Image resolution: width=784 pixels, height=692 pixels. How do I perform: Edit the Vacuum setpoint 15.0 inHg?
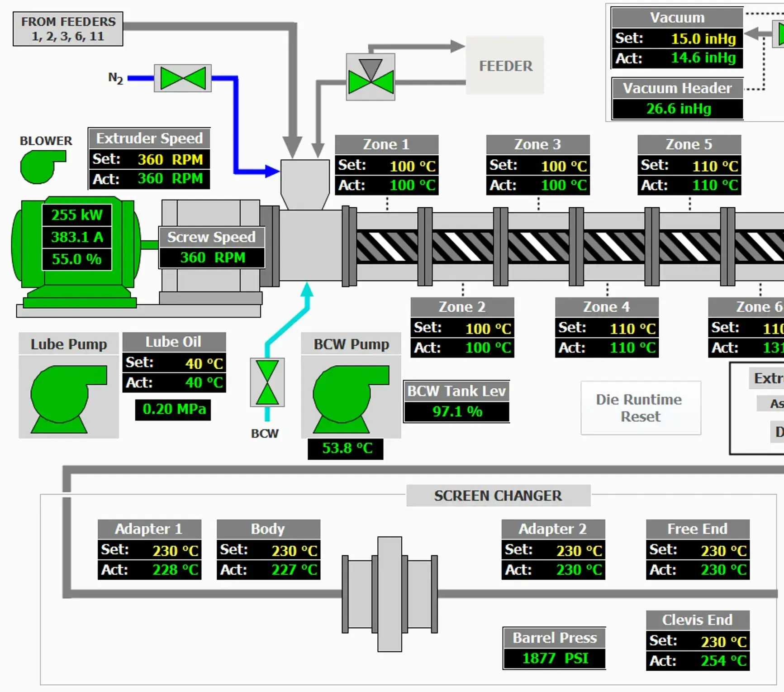[677, 38]
